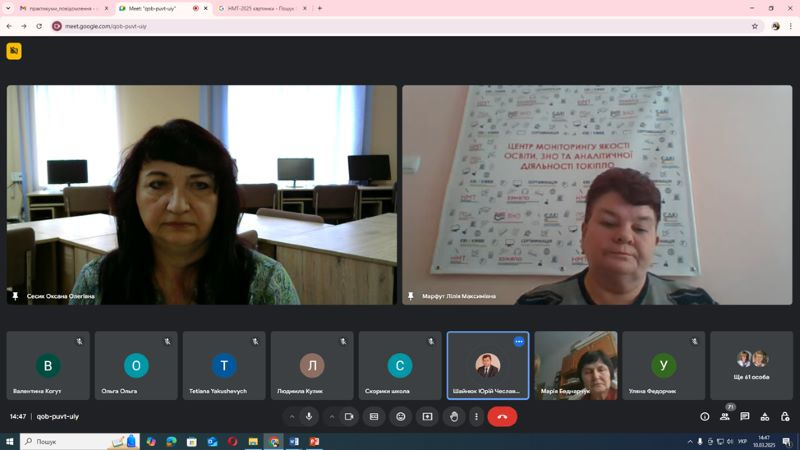Unpin Сесик Оксана Олегівна's video tile

point(15,296)
